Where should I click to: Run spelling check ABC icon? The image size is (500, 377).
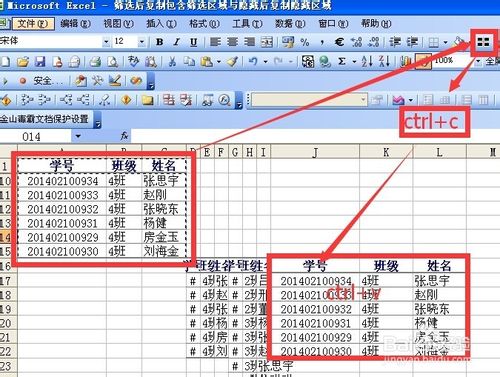[x=134, y=62]
